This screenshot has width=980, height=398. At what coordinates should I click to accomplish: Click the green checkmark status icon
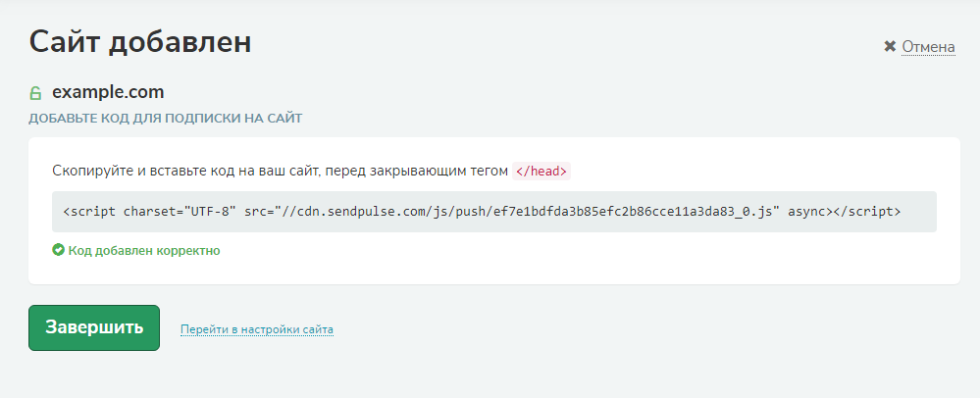tap(58, 250)
